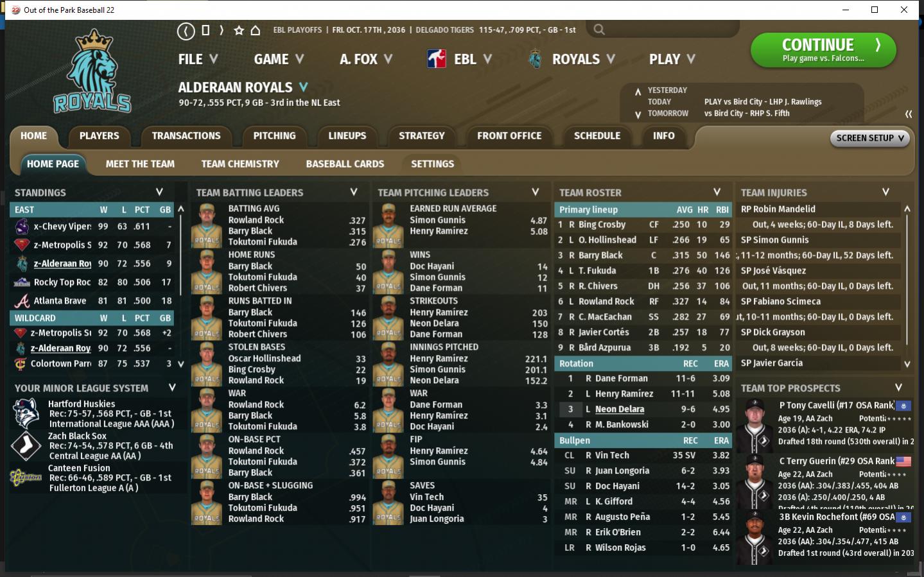Screen dimensions: 924x577
Task: Click the search magnifier icon
Action: pyautogui.click(x=599, y=30)
